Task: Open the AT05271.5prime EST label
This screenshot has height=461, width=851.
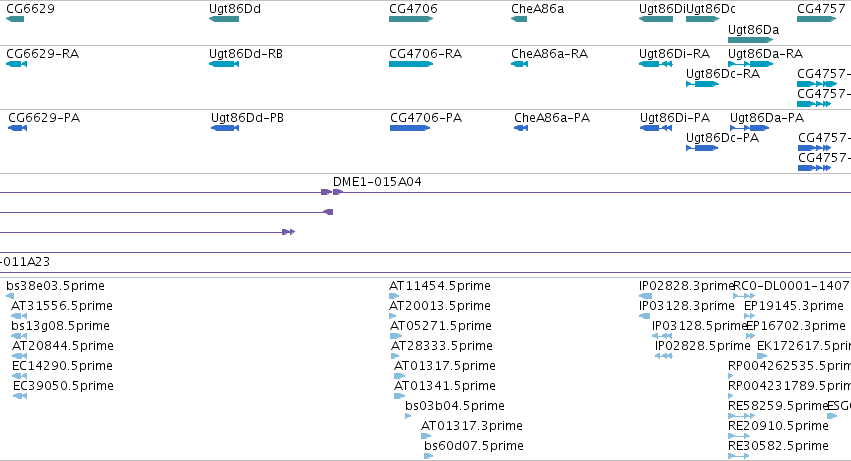Action: coord(441,326)
